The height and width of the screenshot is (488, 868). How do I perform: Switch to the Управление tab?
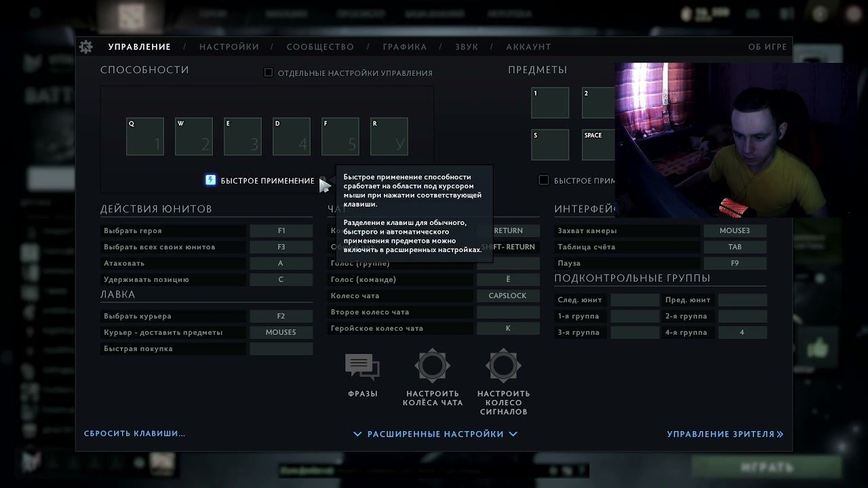[140, 47]
